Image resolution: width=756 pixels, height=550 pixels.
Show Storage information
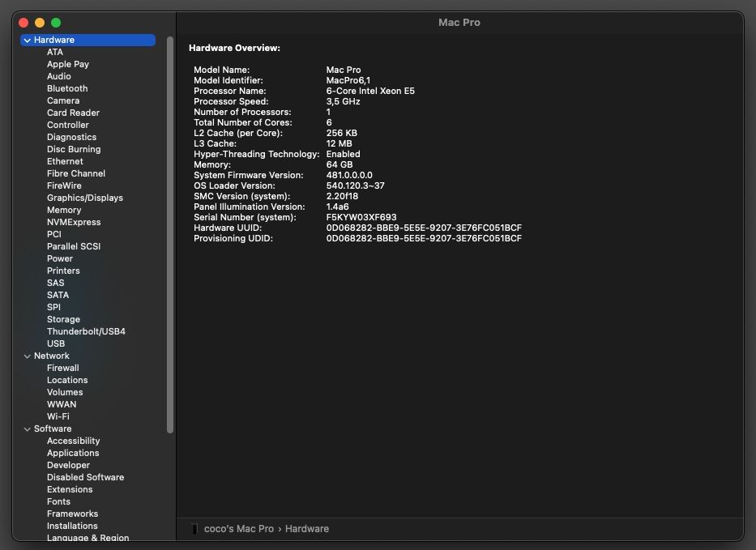click(x=64, y=319)
